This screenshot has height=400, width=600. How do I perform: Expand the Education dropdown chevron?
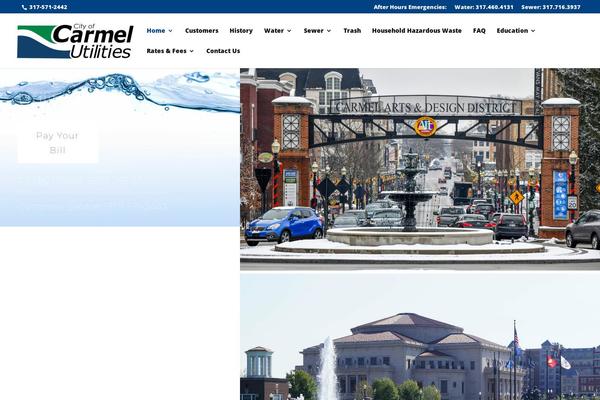533,31
